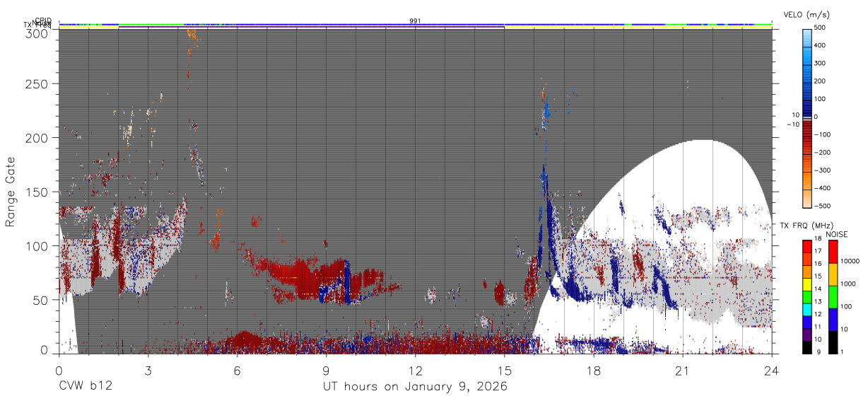Click the '12' hour tick on the UT axis
Image resolution: width=868 pixels, height=401 pixels.
pos(415,370)
